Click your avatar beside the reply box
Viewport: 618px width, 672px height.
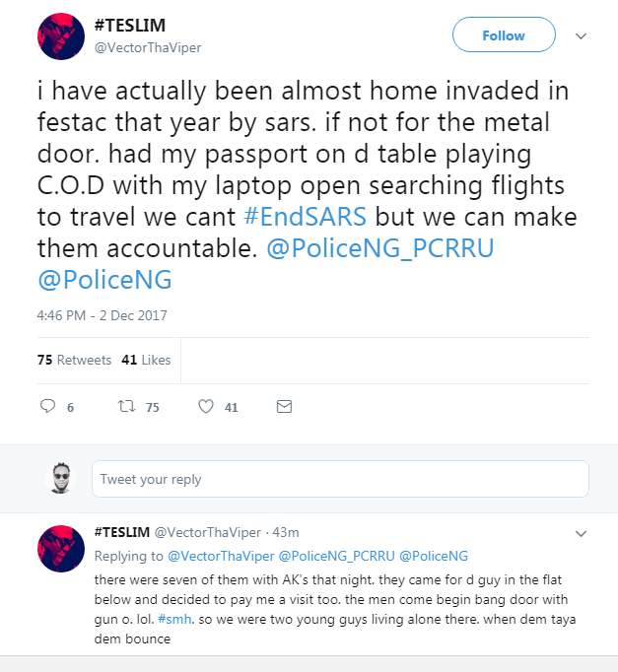pos(61,479)
